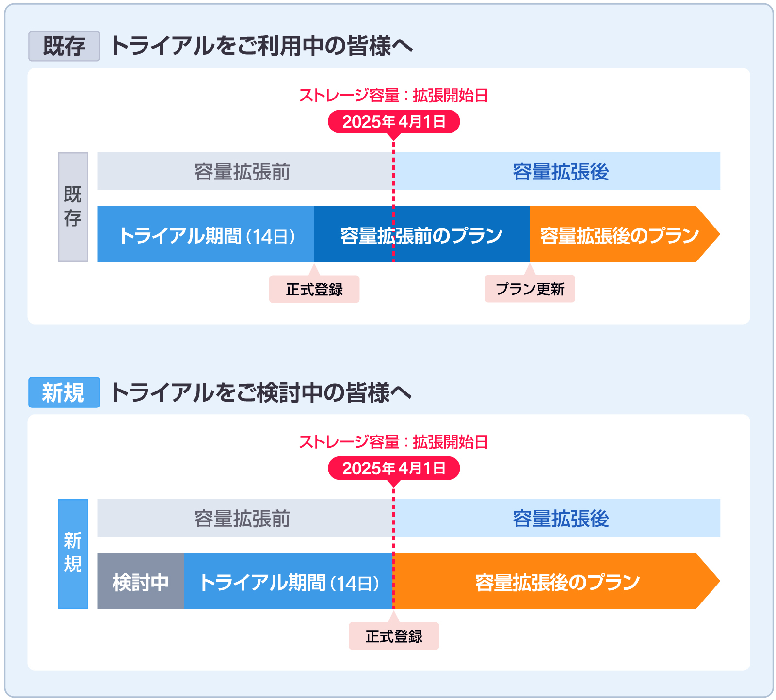Click the gray 検討中 segment
This screenshot has width=776, height=700.
click(x=141, y=581)
